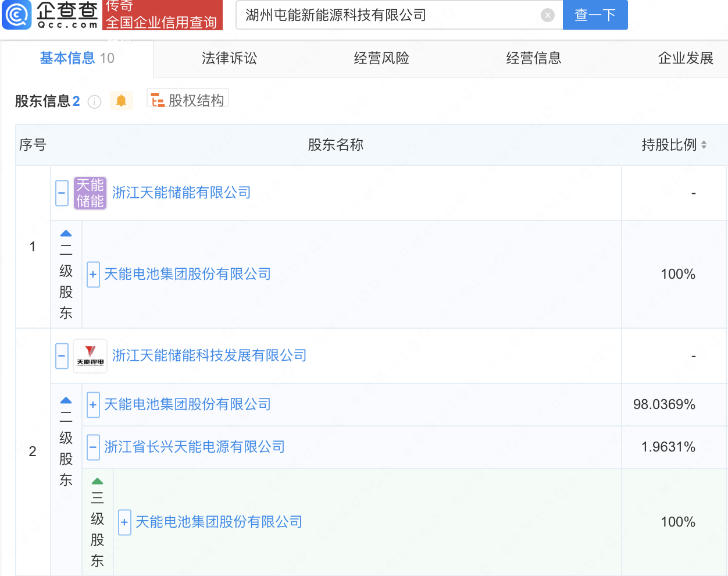Collapse 浙江天能储能科技发展有限公司 row
728x576 pixels.
click(62, 356)
